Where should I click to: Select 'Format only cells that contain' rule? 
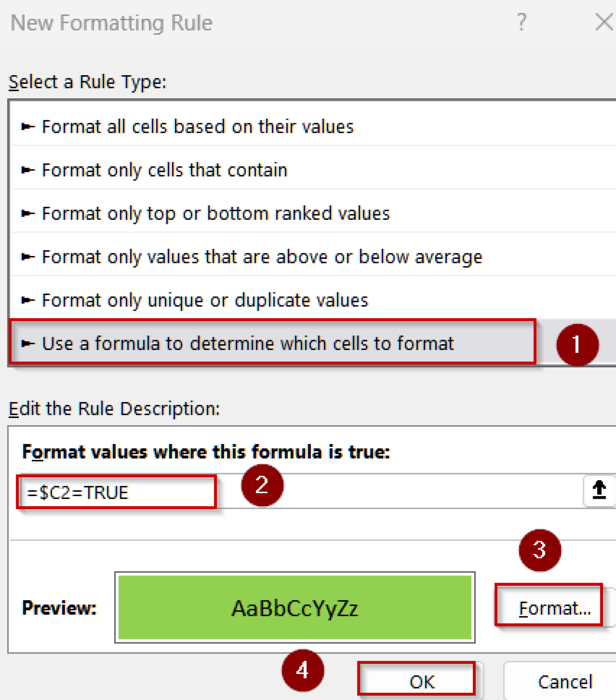pos(164,170)
